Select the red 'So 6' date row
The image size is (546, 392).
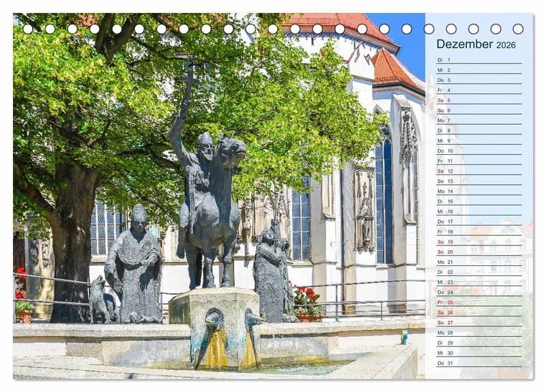coord(479,110)
